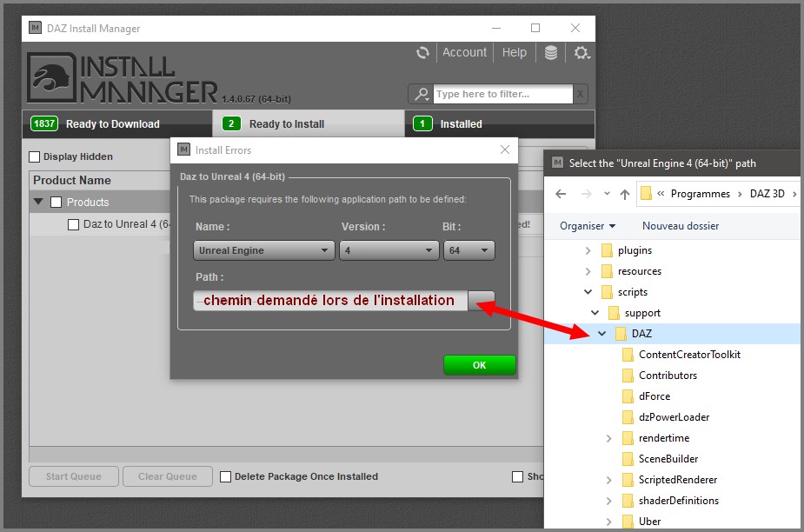Open the Organiser dropdown menu
This screenshot has height=532, width=804.
click(587, 226)
